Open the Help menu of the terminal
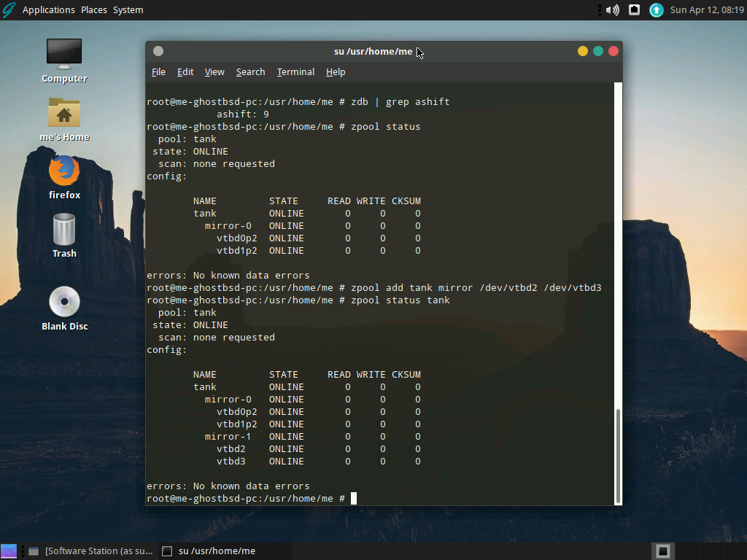 coord(336,71)
